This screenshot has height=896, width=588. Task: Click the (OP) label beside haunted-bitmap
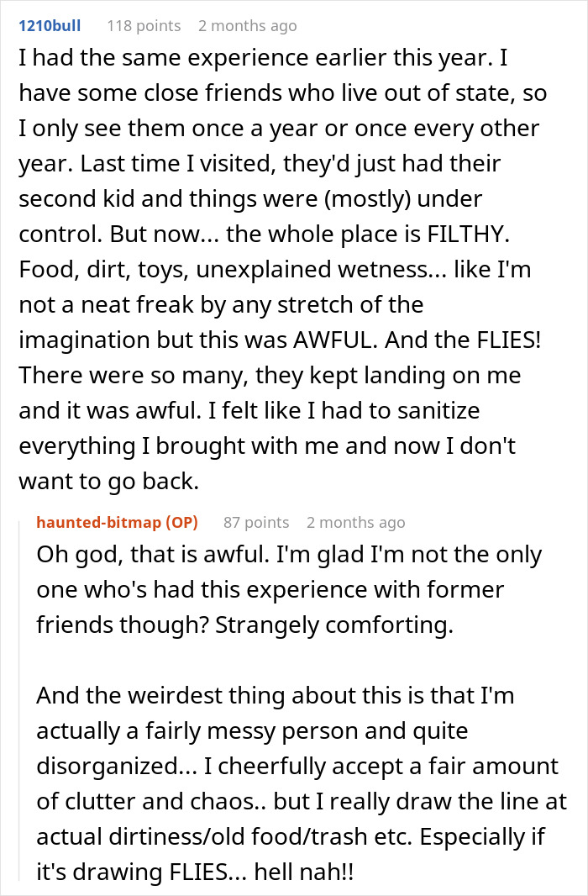[x=181, y=523]
